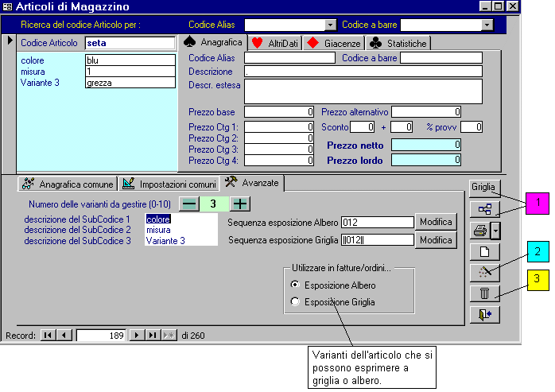
Task: Click the Prezzo Ctg 4 field
Action: (x=279, y=161)
